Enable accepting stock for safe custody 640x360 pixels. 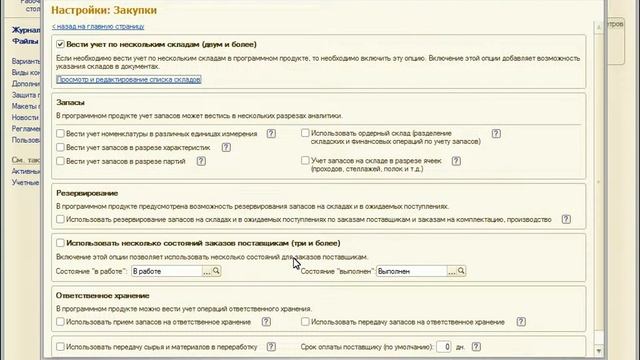click(x=60, y=322)
